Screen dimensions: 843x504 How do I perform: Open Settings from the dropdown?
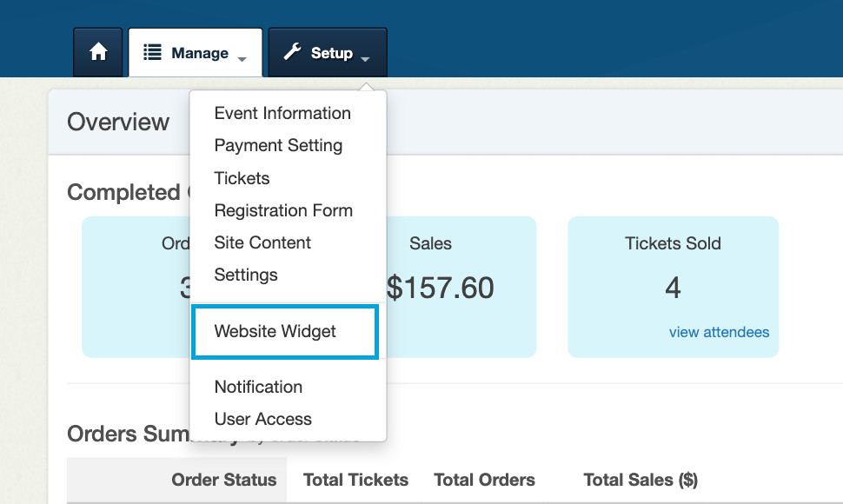pos(246,275)
